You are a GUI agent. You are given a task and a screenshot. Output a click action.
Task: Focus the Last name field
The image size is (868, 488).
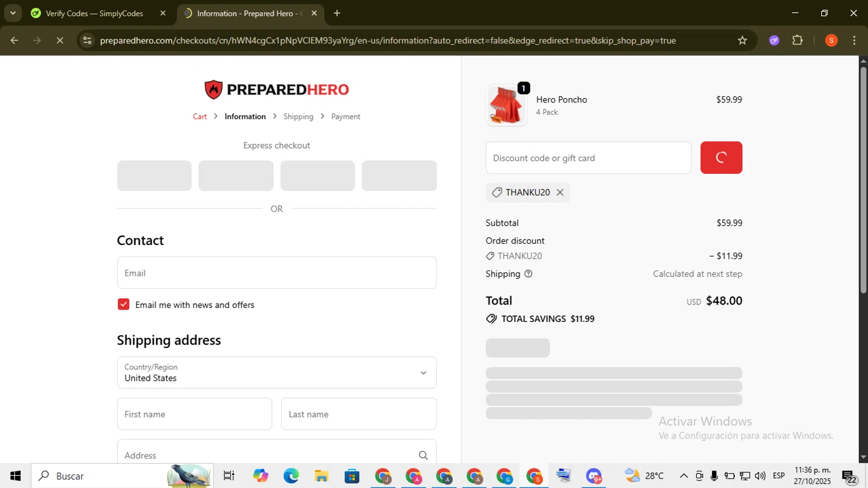[x=359, y=414]
